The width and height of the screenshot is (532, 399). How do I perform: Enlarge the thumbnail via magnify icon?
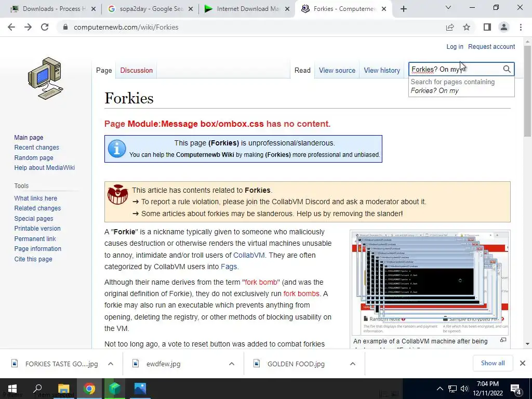coord(503,340)
